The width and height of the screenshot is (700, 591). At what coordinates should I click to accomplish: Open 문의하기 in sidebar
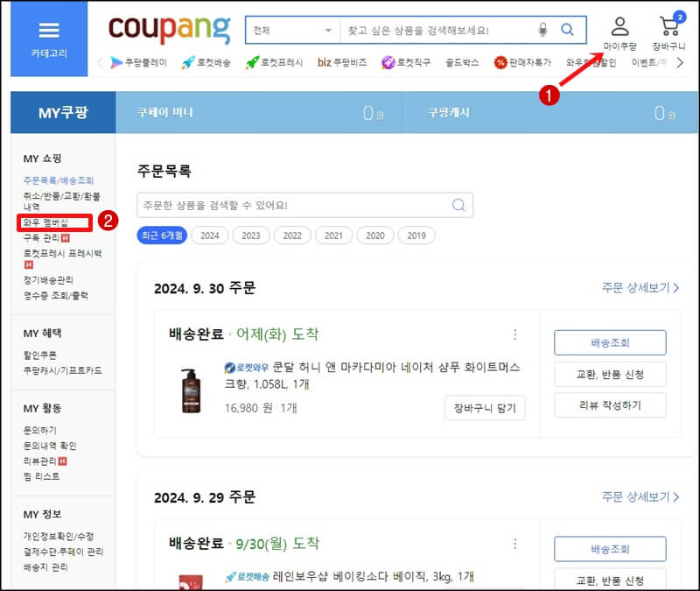click(x=39, y=430)
